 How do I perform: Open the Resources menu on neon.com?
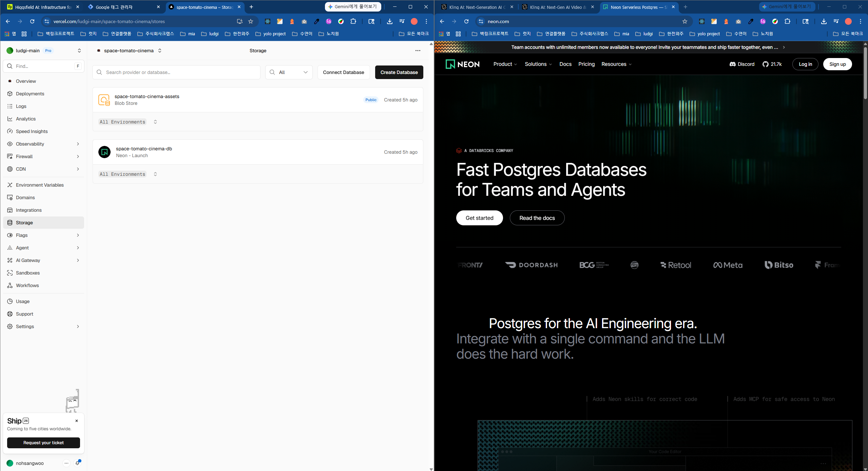tap(616, 64)
